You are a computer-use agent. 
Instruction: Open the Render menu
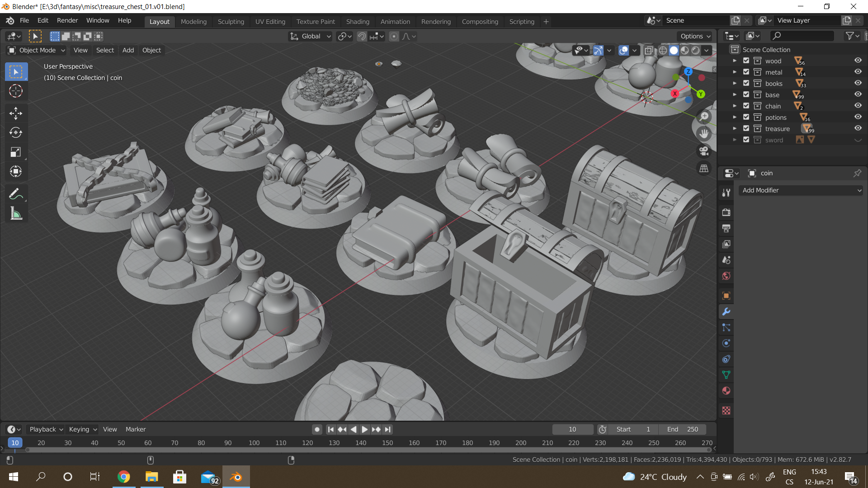click(x=67, y=20)
